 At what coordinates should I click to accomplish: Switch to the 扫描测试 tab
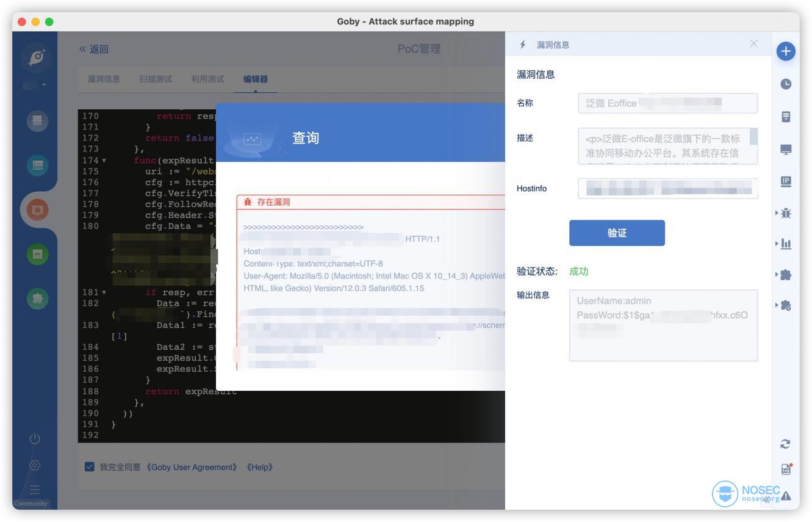[156, 79]
